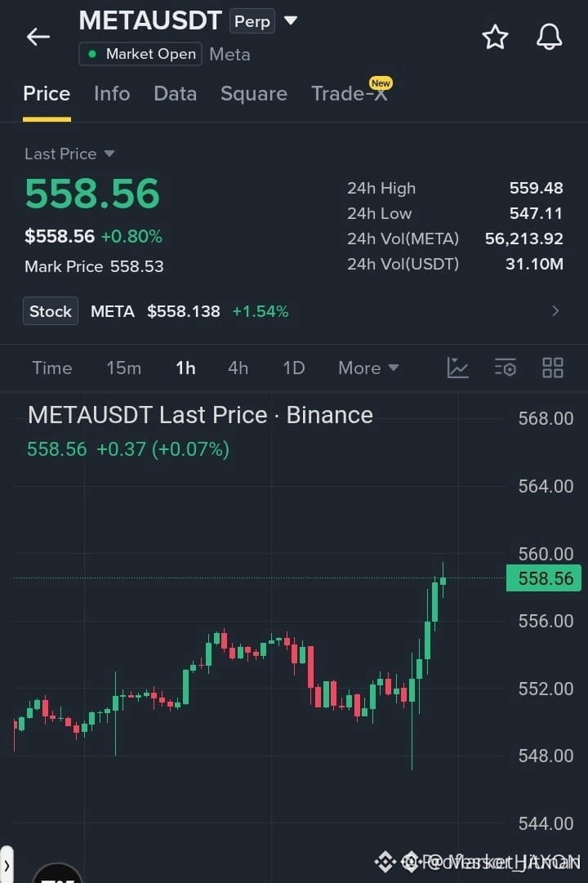This screenshot has width=588, height=883.
Task: Select the 1D chart interval
Action: tap(293, 368)
